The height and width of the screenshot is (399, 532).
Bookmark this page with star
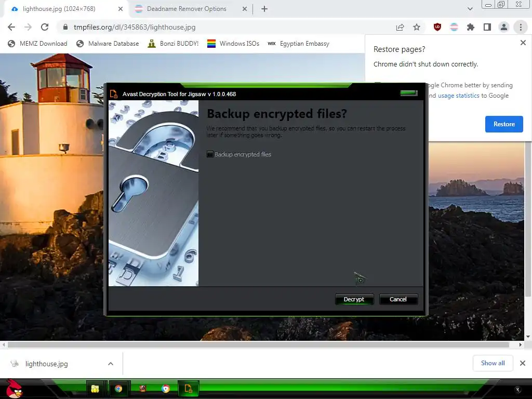(x=417, y=27)
